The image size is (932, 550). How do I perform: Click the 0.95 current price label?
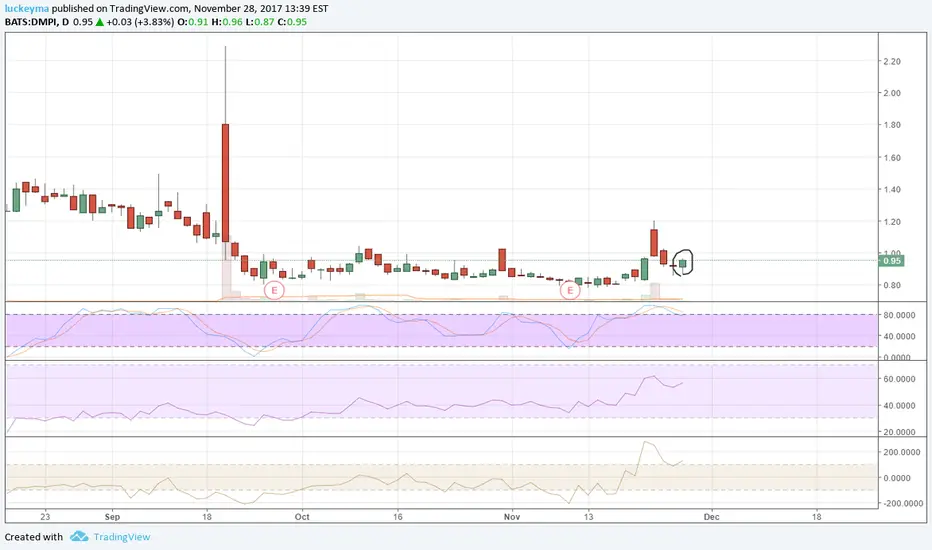[x=892, y=261]
